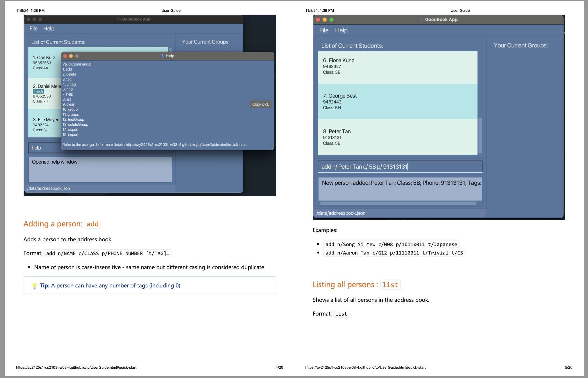This screenshot has width=588, height=378.
Task: Minimize the Help popup with yellow button
Action: (71, 56)
